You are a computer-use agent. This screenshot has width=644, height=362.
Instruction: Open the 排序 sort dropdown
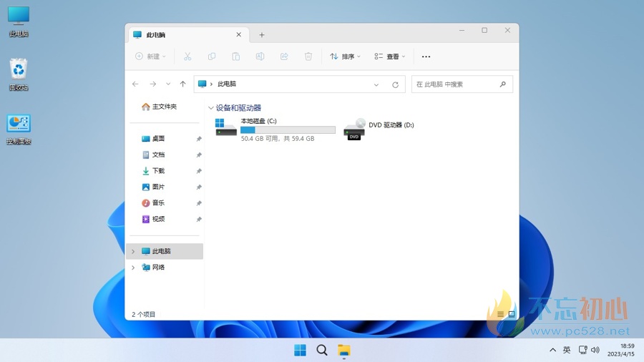346,57
